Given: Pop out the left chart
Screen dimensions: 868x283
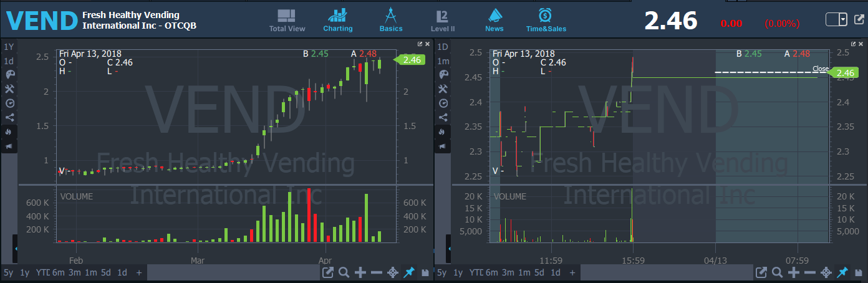Looking at the screenshot, I should click(328, 272).
